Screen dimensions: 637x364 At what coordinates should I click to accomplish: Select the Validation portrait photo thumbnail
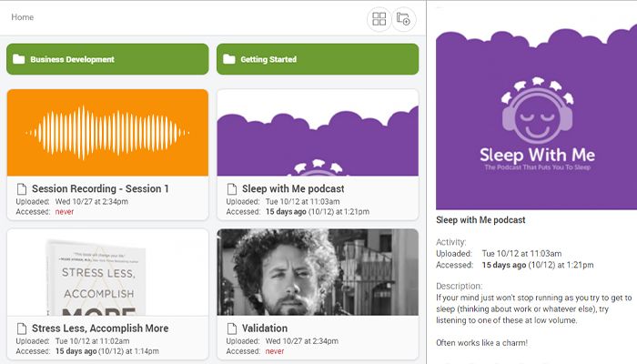click(317, 272)
